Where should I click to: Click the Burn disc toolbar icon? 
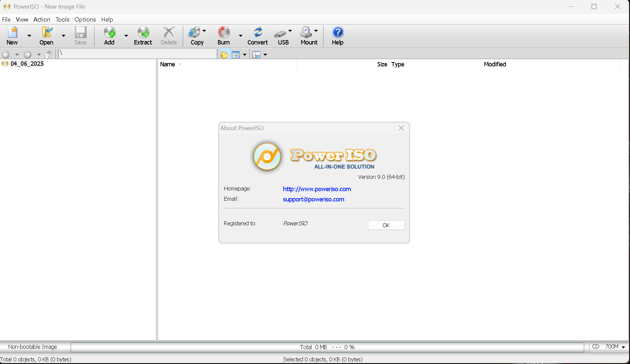pos(224,33)
